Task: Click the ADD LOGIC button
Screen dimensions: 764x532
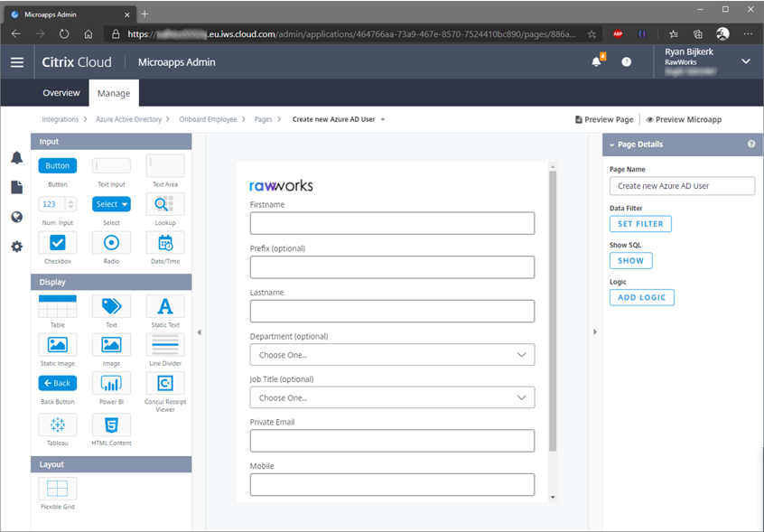Action: click(642, 298)
